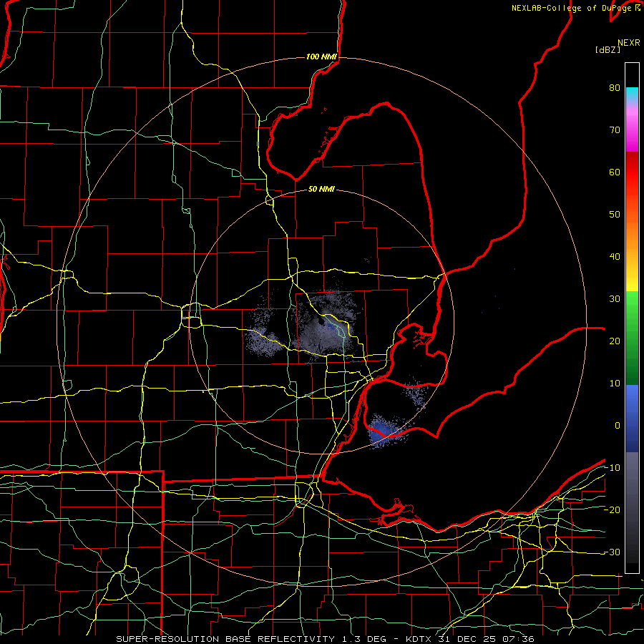Click the 80 tick label on dBZ scale
644x644 pixels.
tap(615, 87)
